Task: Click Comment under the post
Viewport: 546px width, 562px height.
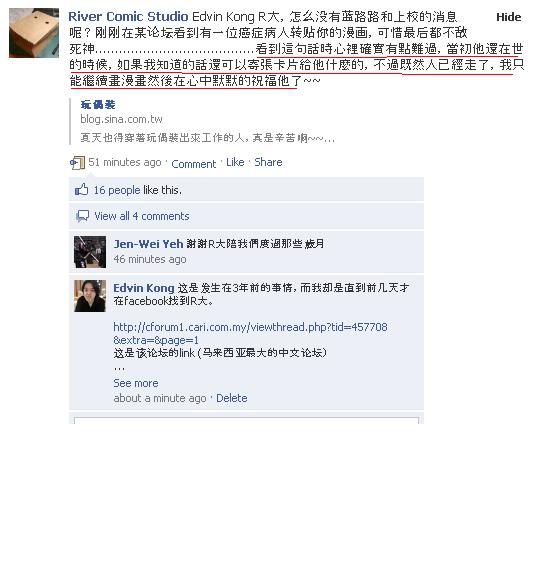Action: tap(194, 164)
